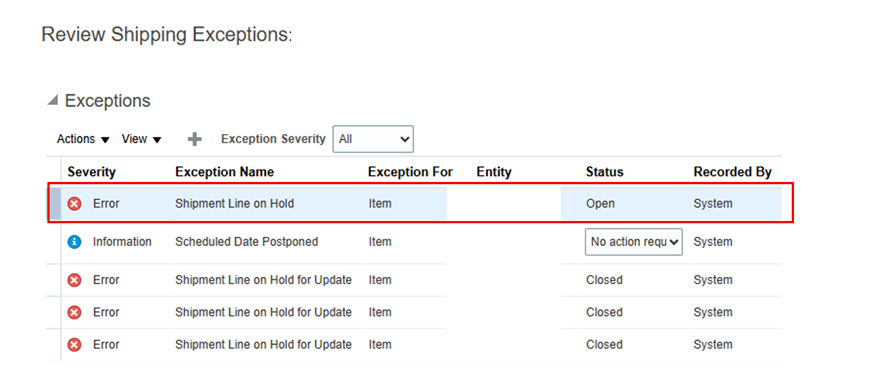Collapse the Exceptions section triangle
This screenshot has width=886, height=384.
tap(53, 101)
